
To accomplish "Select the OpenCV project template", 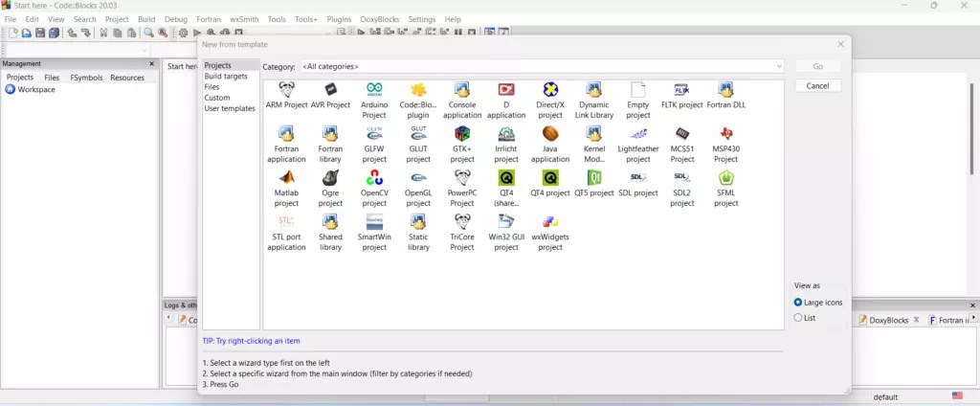I will pos(374,189).
